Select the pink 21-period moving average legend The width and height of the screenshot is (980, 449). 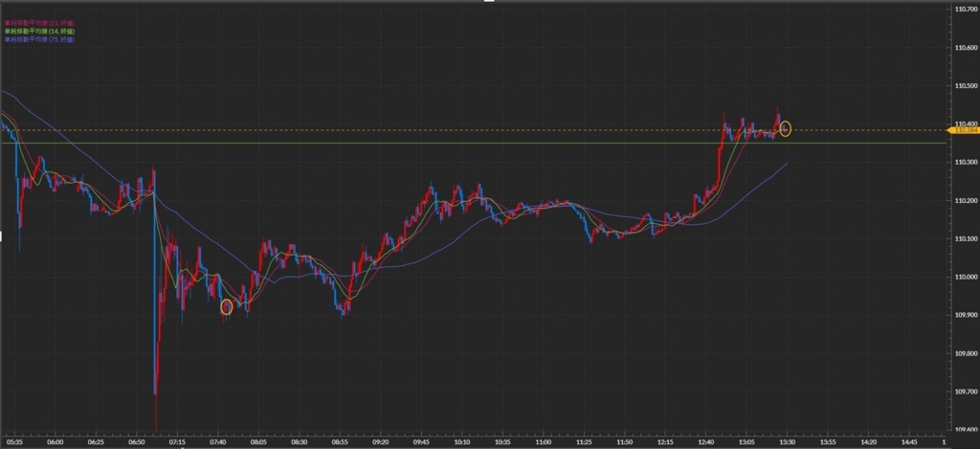39,23
